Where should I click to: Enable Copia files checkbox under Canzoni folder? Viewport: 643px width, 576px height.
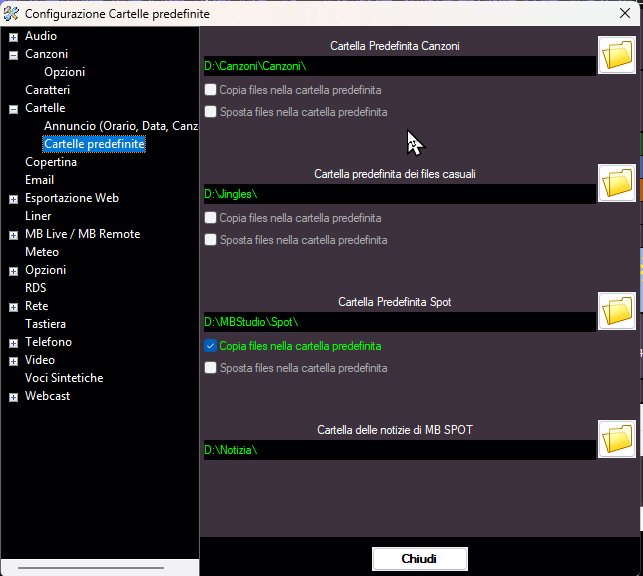210,90
